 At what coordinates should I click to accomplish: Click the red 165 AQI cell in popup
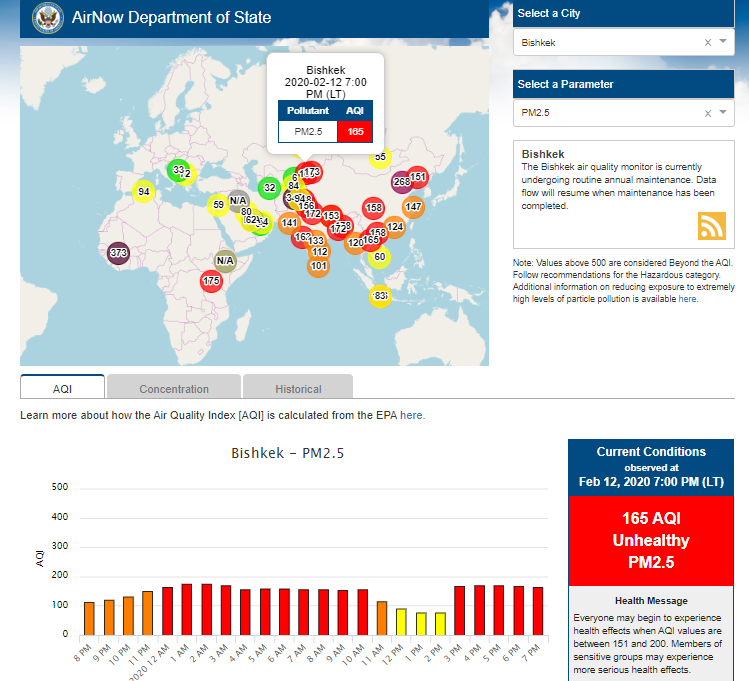(x=355, y=131)
